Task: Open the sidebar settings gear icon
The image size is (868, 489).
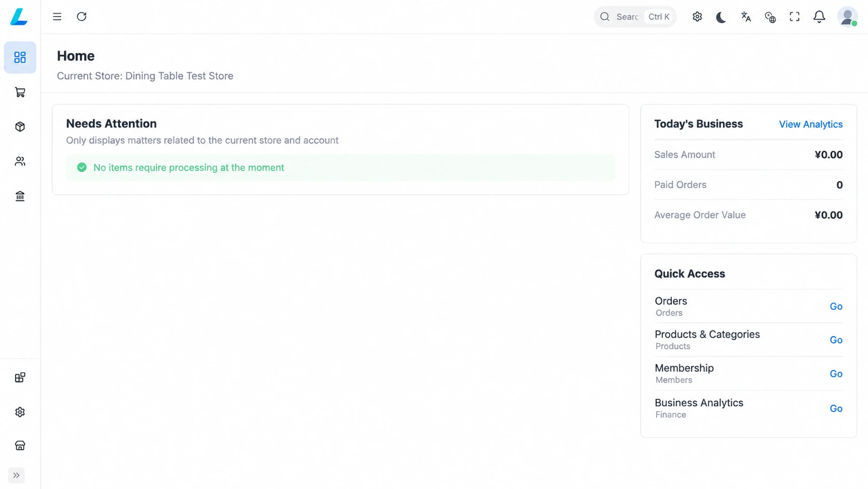Action: 20,412
